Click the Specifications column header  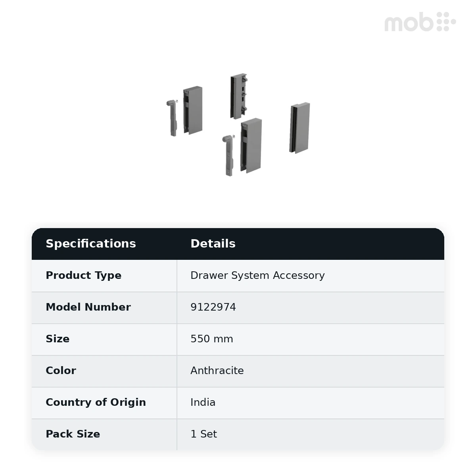coord(91,244)
